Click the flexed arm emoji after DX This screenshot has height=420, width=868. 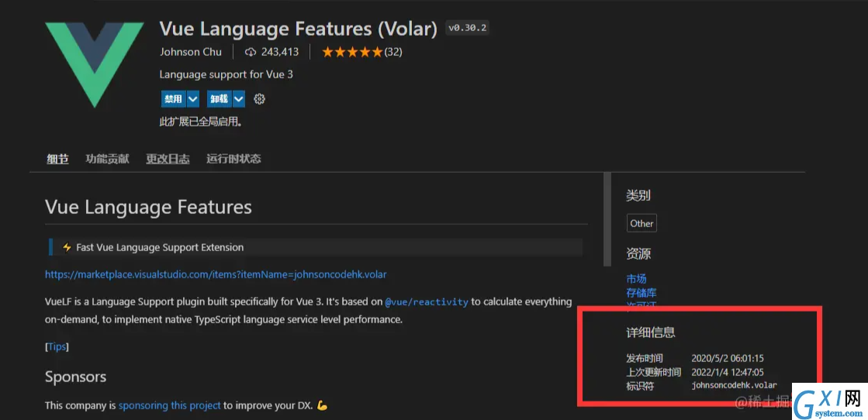(323, 405)
